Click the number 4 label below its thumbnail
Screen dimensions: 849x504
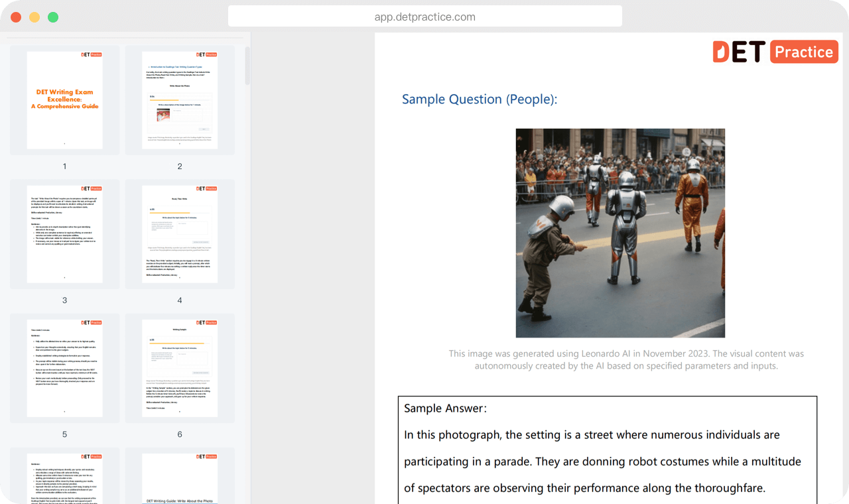pyautogui.click(x=179, y=300)
